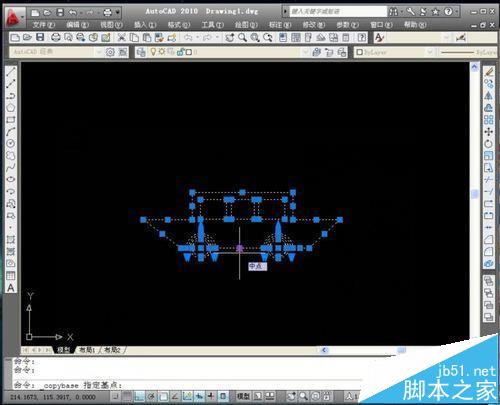Open the ByLayer linetype control dropdown
The image size is (500, 405).
pos(467,52)
